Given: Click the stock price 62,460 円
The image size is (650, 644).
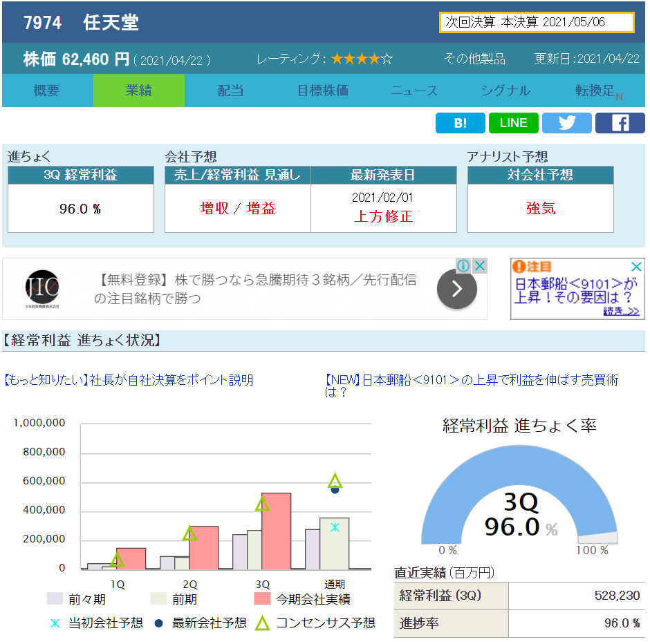Looking at the screenshot, I should click(x=76, y=59).
